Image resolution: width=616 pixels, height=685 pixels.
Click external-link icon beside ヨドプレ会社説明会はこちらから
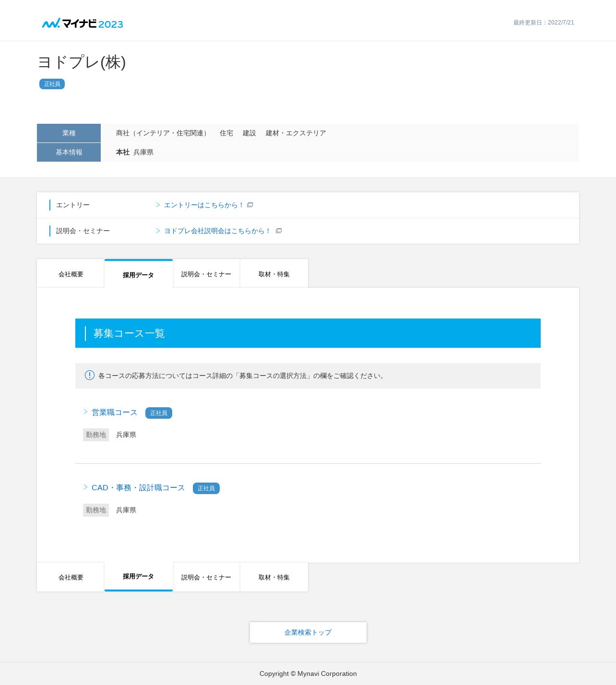click(279, 231)
